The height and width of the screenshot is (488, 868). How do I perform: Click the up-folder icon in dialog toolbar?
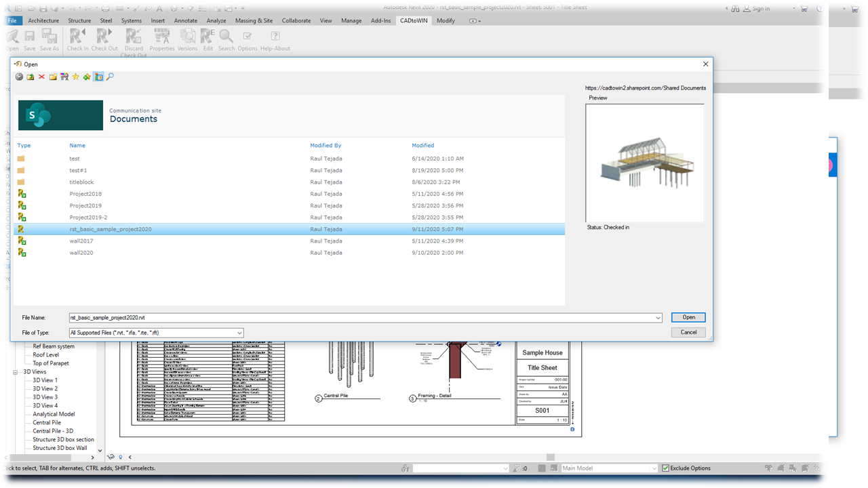[30, 77]
